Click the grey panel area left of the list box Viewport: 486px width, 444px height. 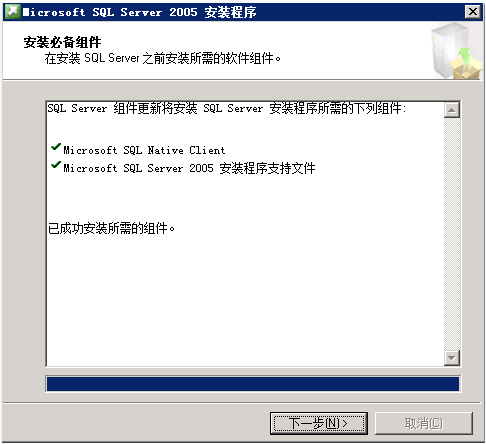(24, 233)
